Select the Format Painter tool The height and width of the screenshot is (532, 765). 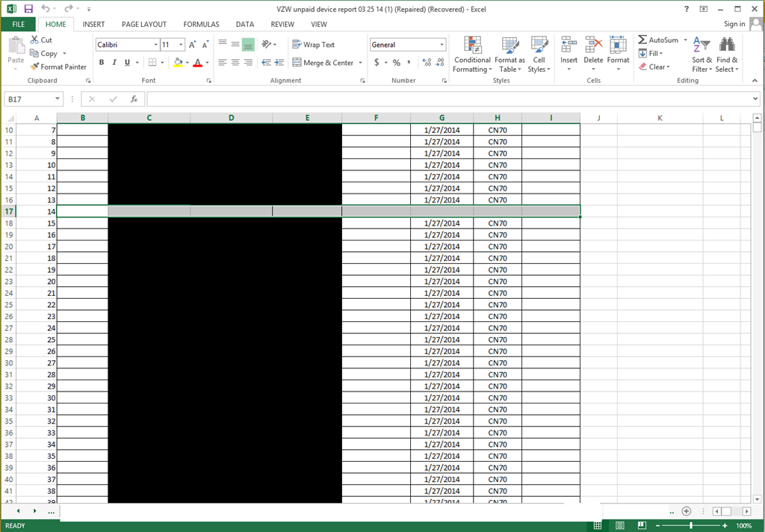(x=58, y=66)
